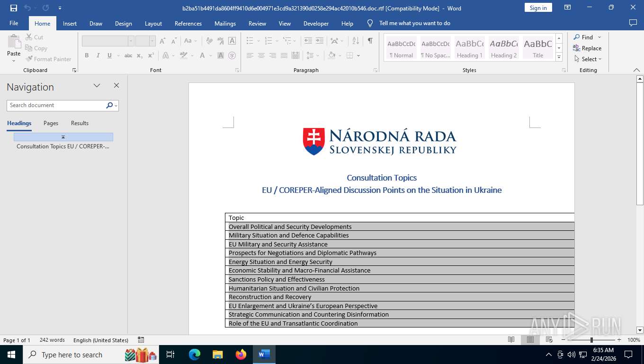Open Navigation pane task options arrow
The image size is (644, 364).
pos(97,85)
